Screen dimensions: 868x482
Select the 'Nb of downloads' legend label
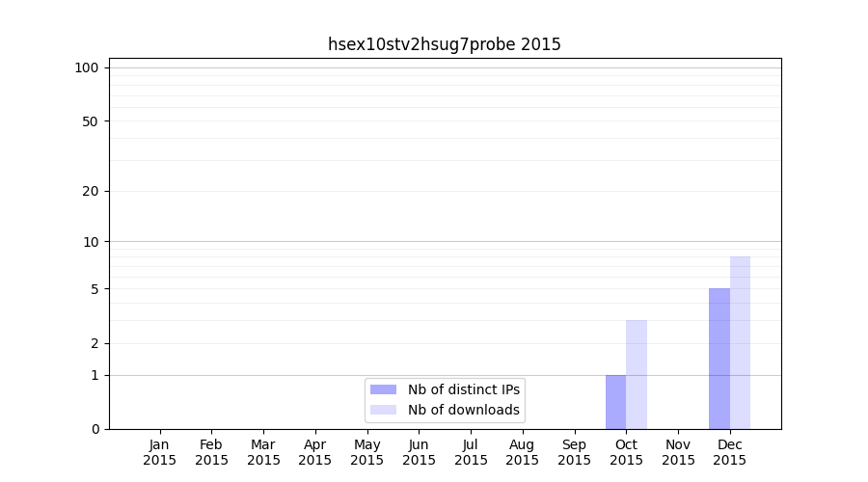pyautogui.click(x=464, y=410)
